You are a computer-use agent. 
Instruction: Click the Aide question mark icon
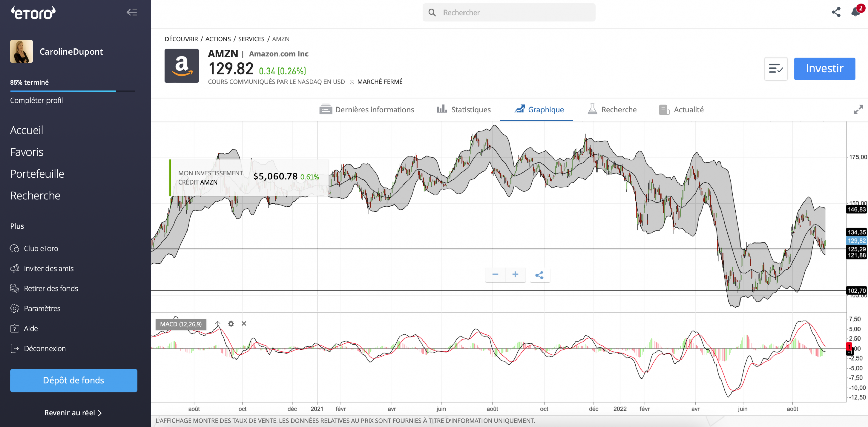click(15, 329)
